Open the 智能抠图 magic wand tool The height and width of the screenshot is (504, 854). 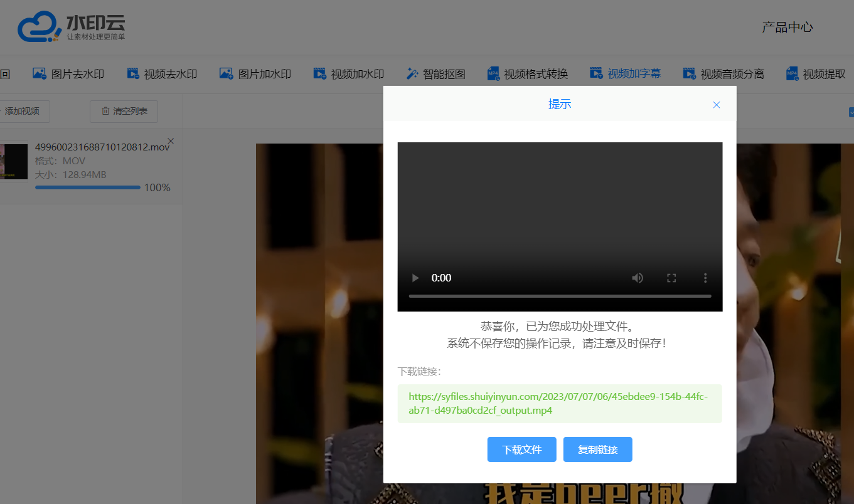click(x=436, y=74)
